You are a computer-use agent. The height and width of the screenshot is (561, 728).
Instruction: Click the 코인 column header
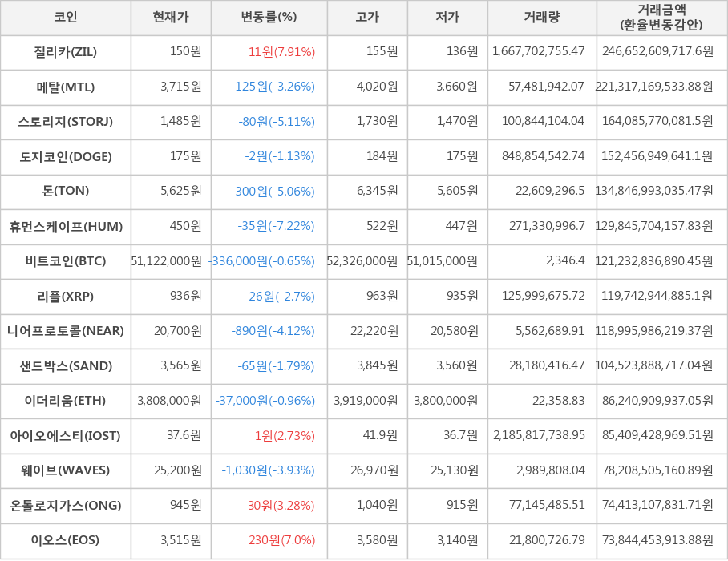pyautogui.click(x=66, y=18)
